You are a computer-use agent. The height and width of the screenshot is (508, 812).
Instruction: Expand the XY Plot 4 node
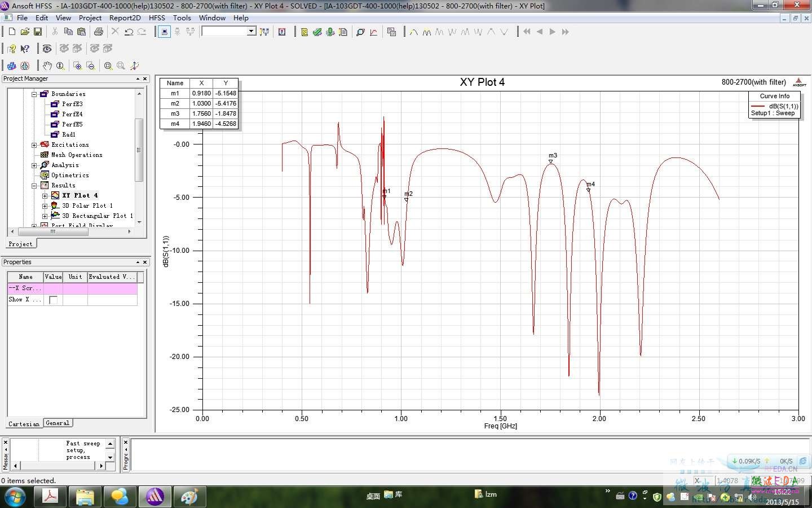45,196
